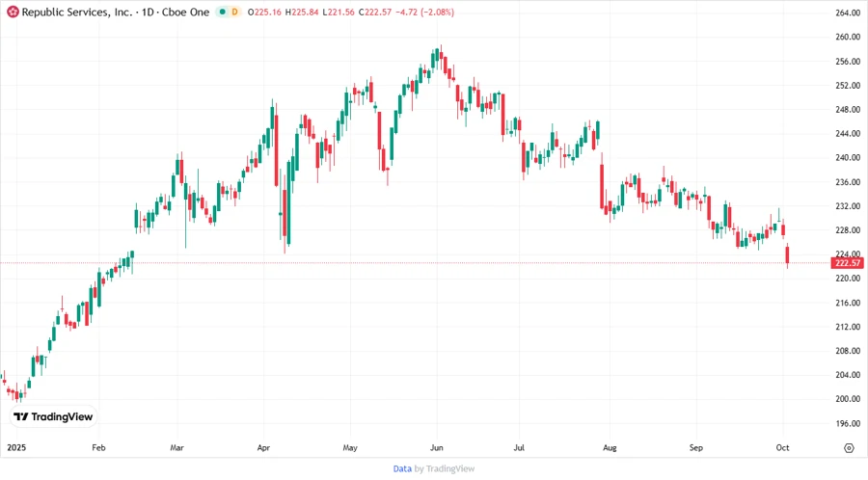
Task: Open the chart settings gear icon
Action: pyautogui.click(x=848, y=447)
